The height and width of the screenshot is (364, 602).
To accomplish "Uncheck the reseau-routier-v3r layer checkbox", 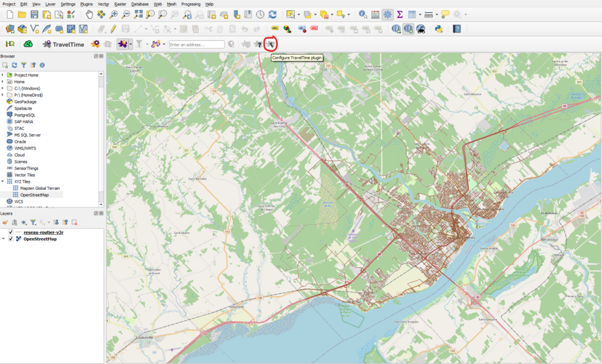I will pos(11,232).
